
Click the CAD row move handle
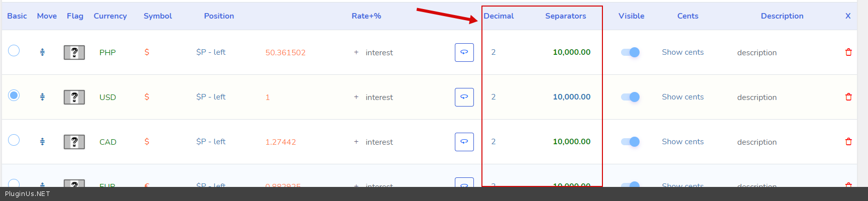coord(42,142)
